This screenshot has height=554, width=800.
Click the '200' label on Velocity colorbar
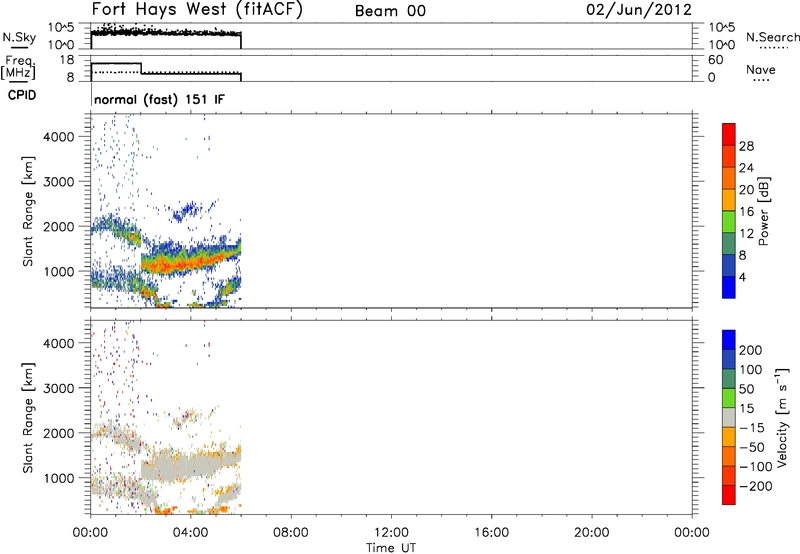point(751,350)
